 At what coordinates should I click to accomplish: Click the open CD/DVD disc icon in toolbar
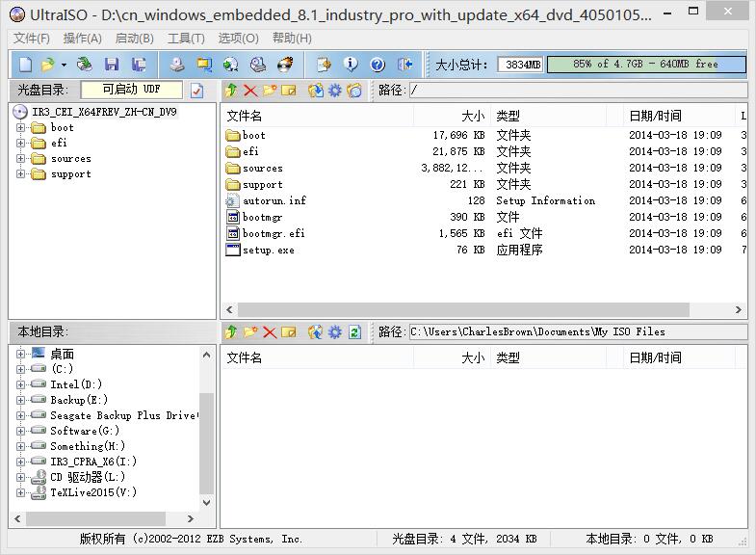85,65
